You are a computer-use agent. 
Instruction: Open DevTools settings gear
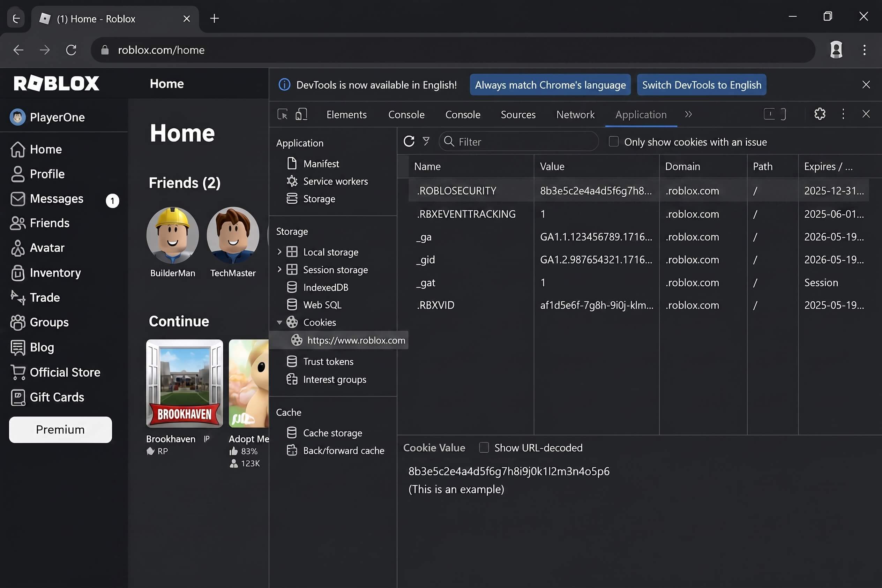point(820,114)
